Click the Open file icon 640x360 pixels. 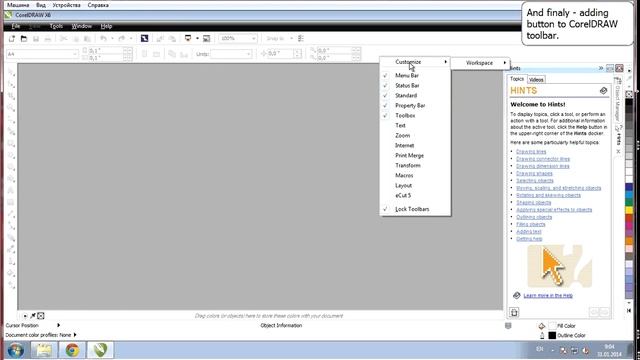pos(24,38)
